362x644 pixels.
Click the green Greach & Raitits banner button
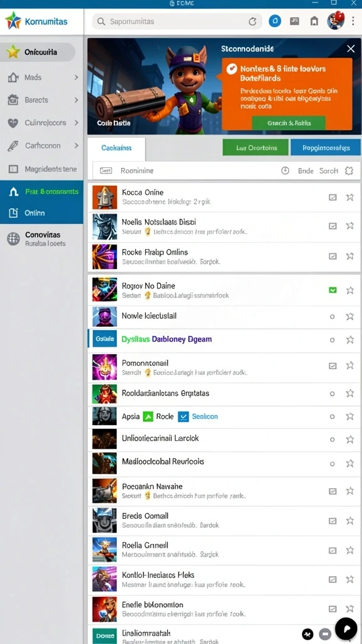tap(288, 123)
